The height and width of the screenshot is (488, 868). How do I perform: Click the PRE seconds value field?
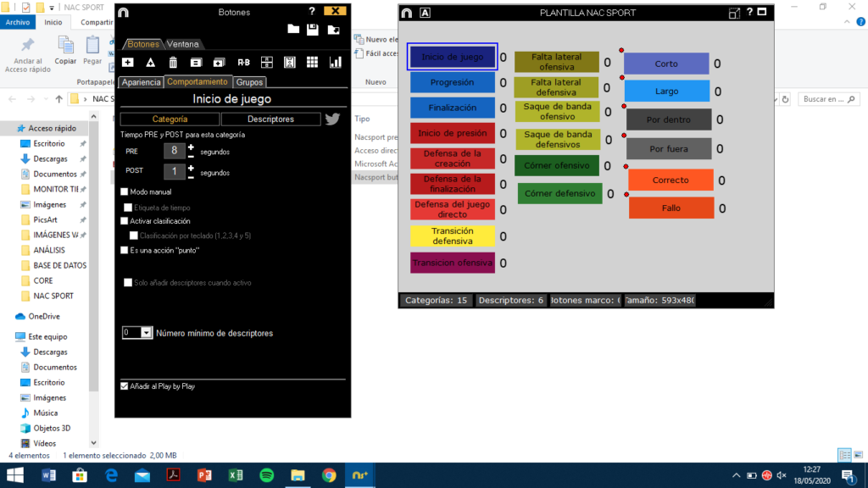click(174, 152)
